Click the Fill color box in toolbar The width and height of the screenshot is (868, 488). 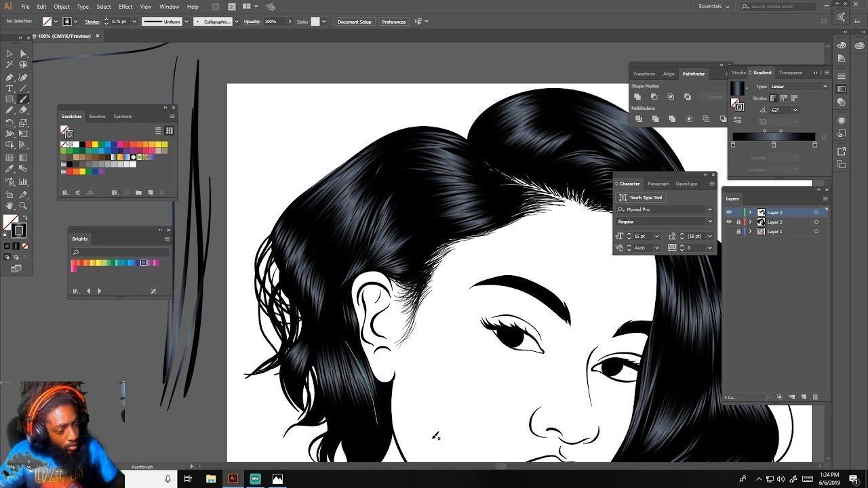click(10, 222)
